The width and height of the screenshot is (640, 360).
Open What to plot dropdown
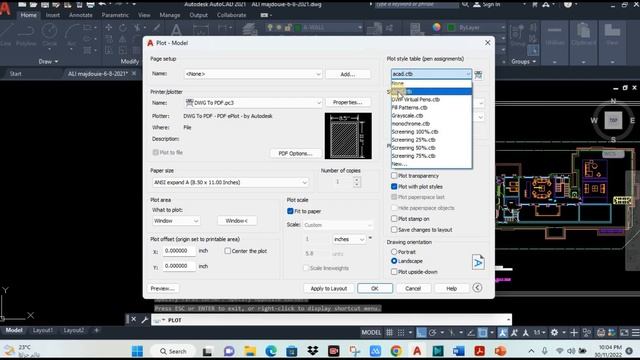pyautogui.click(x=176, y=221)
